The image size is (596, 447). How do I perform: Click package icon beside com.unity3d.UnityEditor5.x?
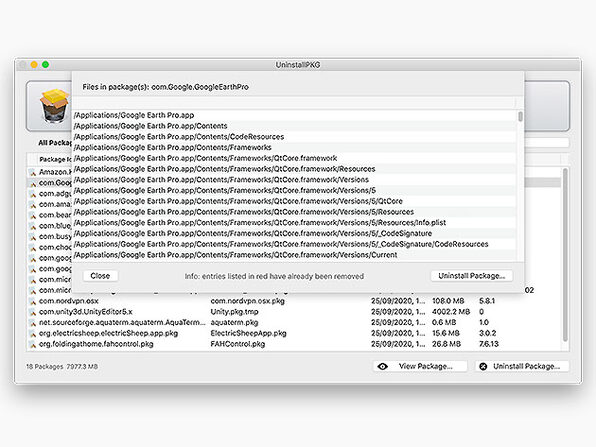click(x=33, y=312)
